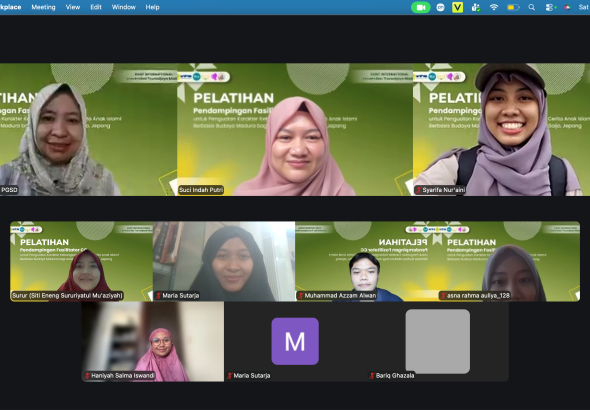Select Suci Indah Putri's video tile

[295, 129]
